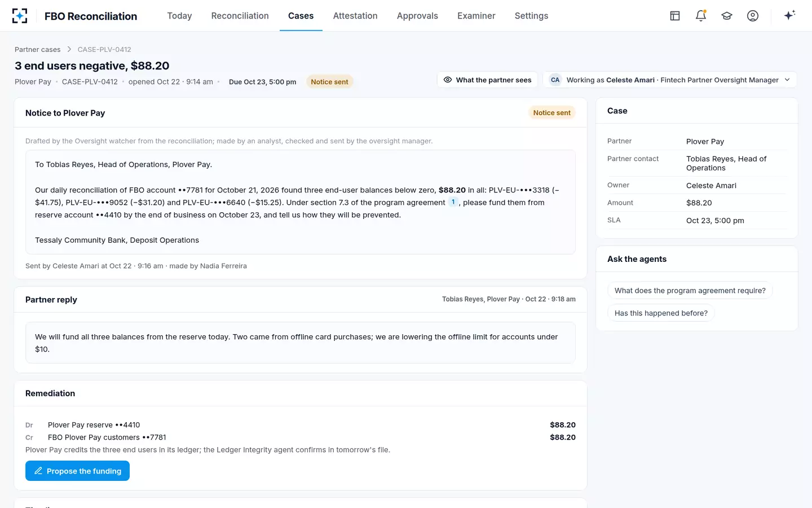812x508 pixels.
Task: Open the graduation cap learning icon
Action: coord(727,16)
